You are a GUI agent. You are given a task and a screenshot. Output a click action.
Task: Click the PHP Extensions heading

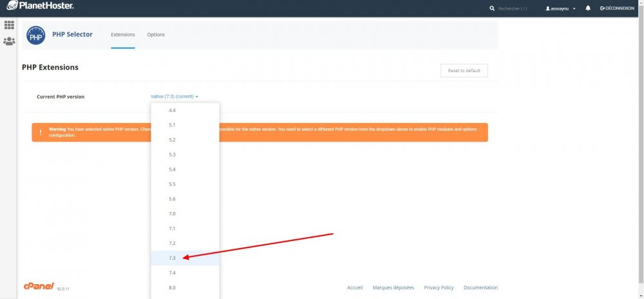click(x=50, y=68)
